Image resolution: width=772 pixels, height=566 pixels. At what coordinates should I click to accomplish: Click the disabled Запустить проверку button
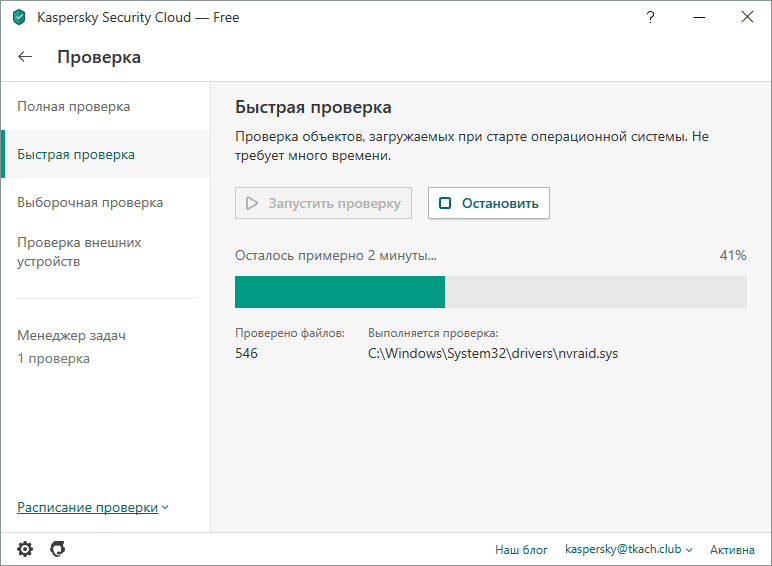pyautogui.click(x=323, y=203)
